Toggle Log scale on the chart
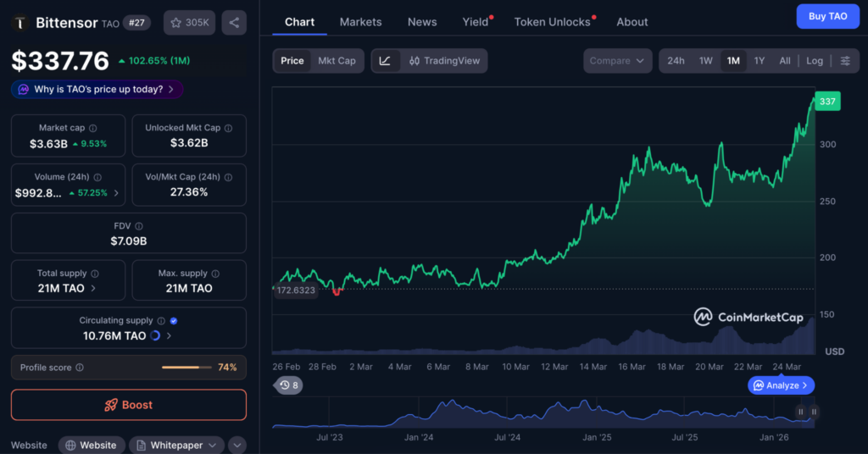Image resolution: width=868 pixels, height=454 pixels. coord(815,61)
